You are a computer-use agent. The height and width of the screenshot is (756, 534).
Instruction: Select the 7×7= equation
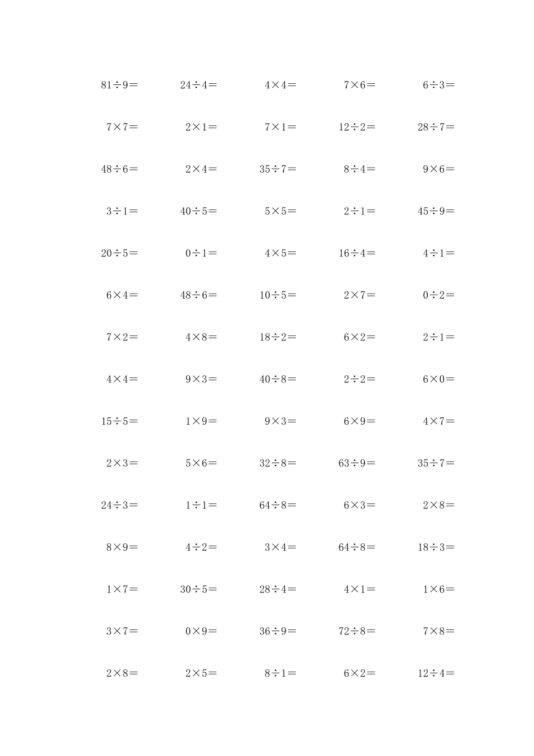click(122, 127)
